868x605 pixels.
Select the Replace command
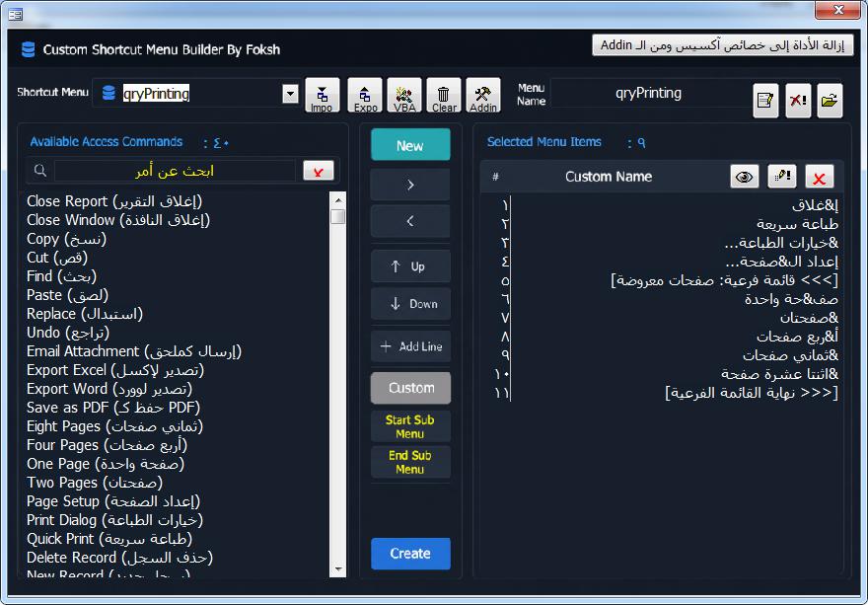[x=175, y=314]
